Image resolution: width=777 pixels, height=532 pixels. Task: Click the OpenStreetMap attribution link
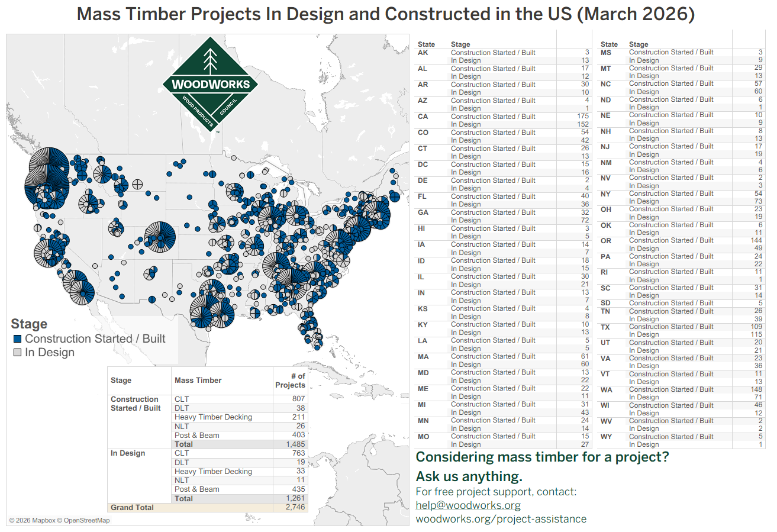86,520
